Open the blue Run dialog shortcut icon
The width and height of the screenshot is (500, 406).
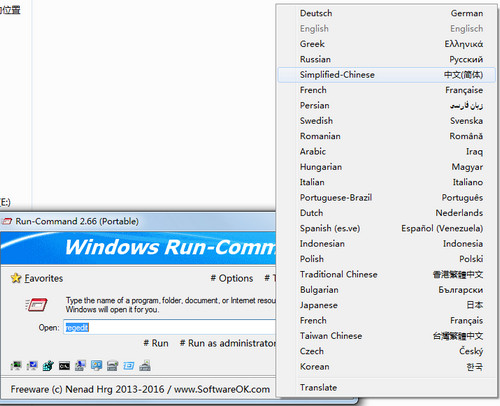click(x=128, y=366)
